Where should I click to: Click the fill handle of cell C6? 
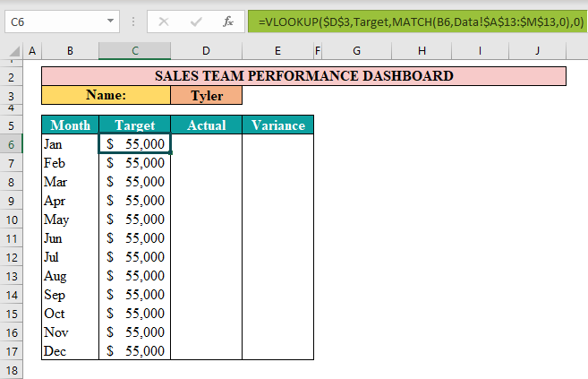point(171,152)
